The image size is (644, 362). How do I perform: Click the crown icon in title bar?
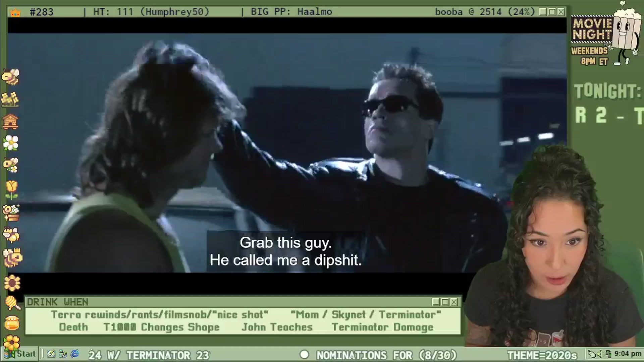click(x=15, y=12)
